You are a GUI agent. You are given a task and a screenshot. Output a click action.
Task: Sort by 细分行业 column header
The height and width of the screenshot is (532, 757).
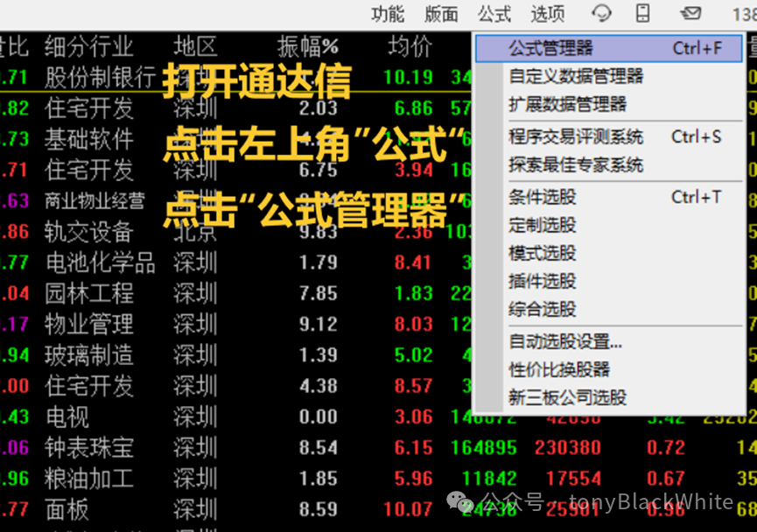(x=89, y=47)
